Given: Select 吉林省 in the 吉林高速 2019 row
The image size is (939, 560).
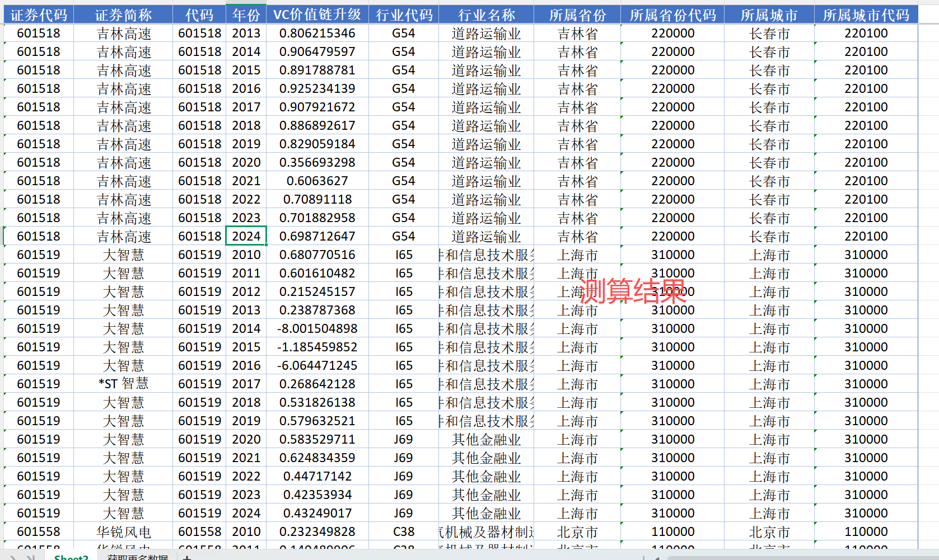Looking at the screenshot, I should pyautogui.click(x=577, y=144).
